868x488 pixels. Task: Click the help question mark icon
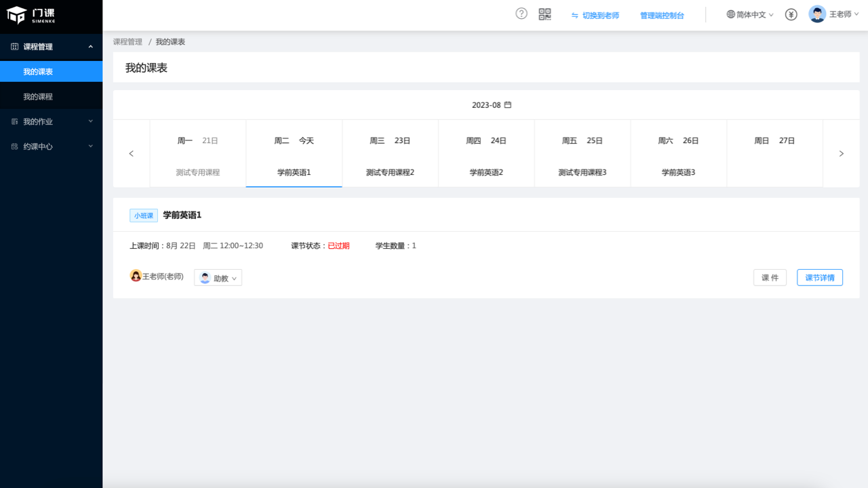(521, 14)
